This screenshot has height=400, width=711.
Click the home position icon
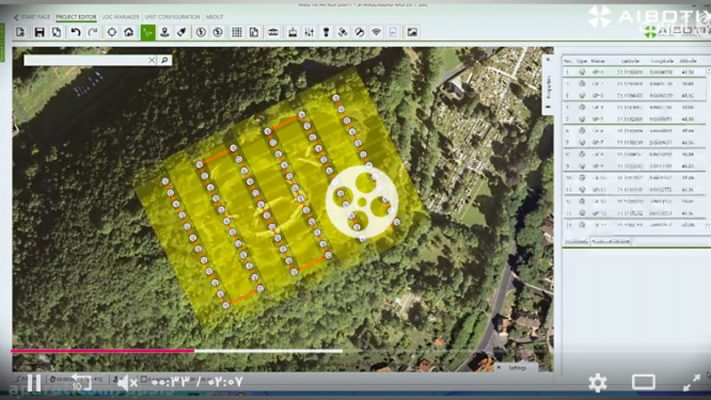pos(129,32)
